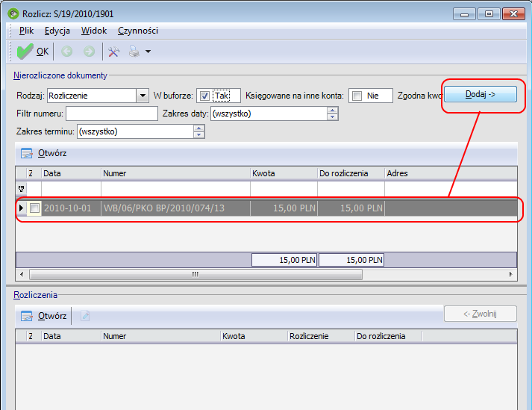The width and height of the screenshot is (532, 410).
Task: Click the left scroll arrow of horizontal scrollbar
Action: (22, 274)
